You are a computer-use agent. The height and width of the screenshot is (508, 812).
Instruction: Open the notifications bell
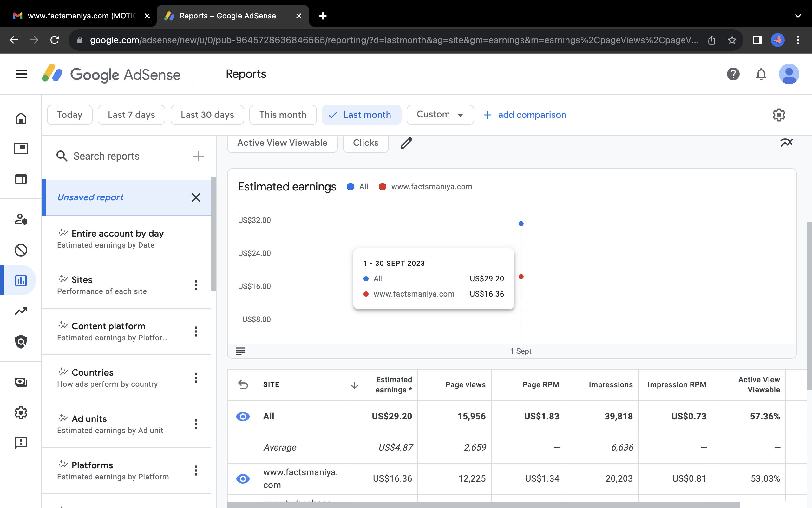pyautogui.click(x=761, y=74)
